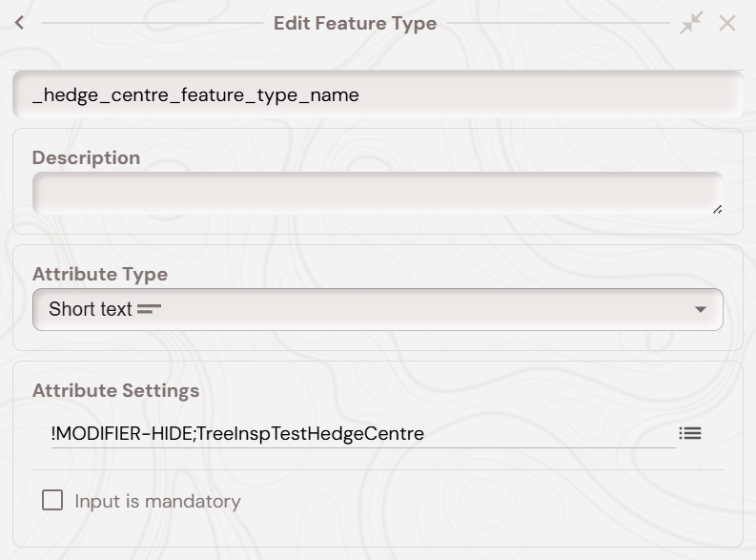The height and width of the screenshot is (560, 756).
Task: Click the collapse panel arrows icon
Action: (x=690, y=23)
